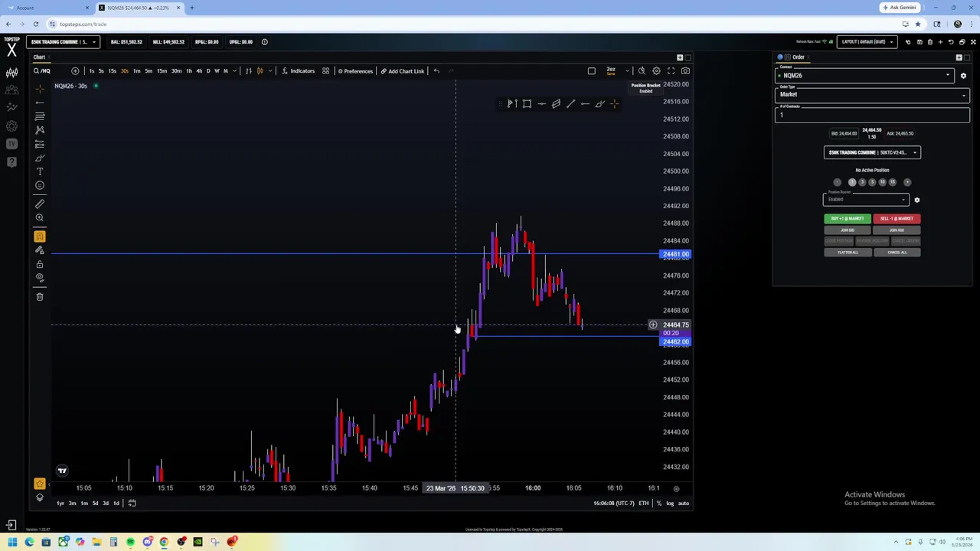Click the FLATTEN ALL button
The height and width of the screenshot is (551, 980).
(847, 253)
